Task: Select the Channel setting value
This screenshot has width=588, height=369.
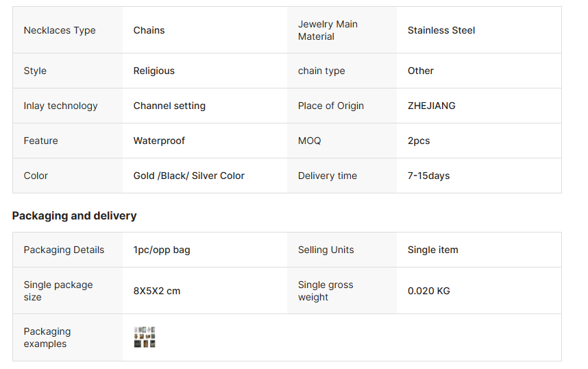Action: point(169,106)
